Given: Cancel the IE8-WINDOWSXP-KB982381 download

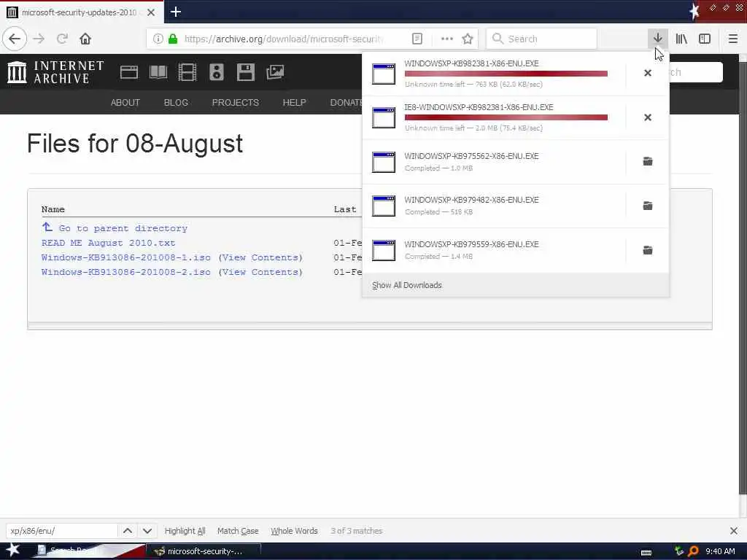Looking at the screenshot, I should [648, 117].
